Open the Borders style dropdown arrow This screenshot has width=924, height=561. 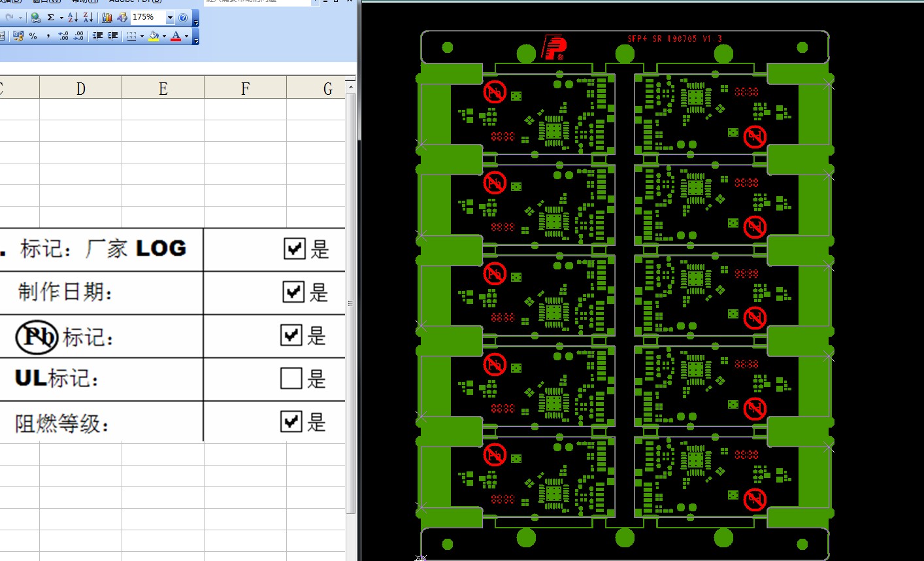[142, 36]
